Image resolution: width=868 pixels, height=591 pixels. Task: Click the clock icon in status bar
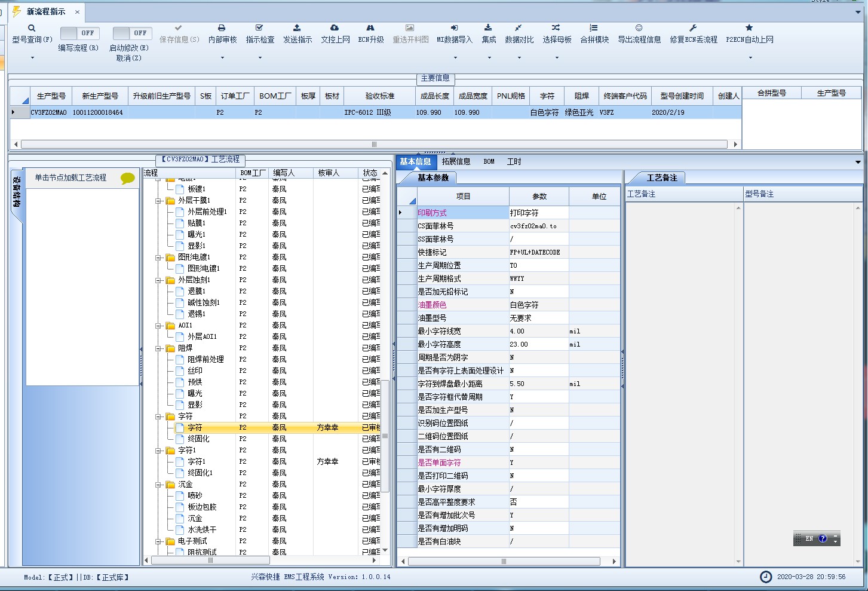pos(766,577)
